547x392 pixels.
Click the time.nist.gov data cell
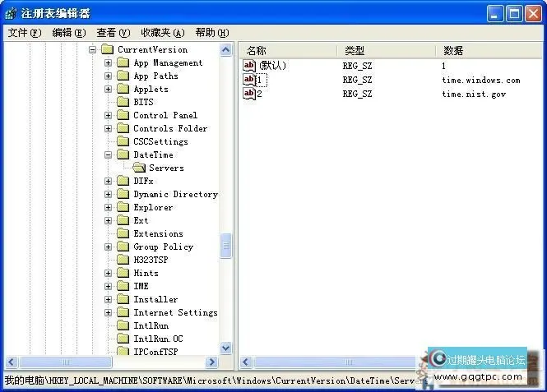tap(474, 94)
